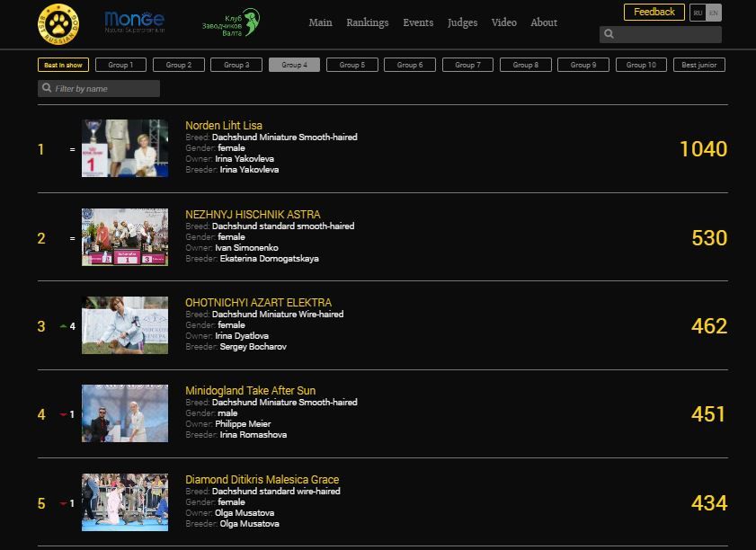View the Diamond Ditikris Malesica Grace thumbnail
The height and width of the screenshot is (550, 756).
pos(125,502)
